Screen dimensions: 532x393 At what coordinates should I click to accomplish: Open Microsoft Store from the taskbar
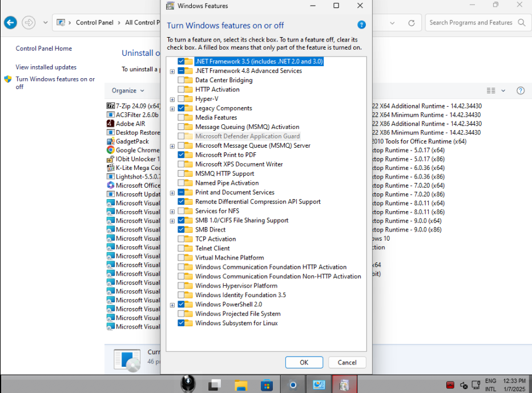pyautogui.click(x=267, y=385)
